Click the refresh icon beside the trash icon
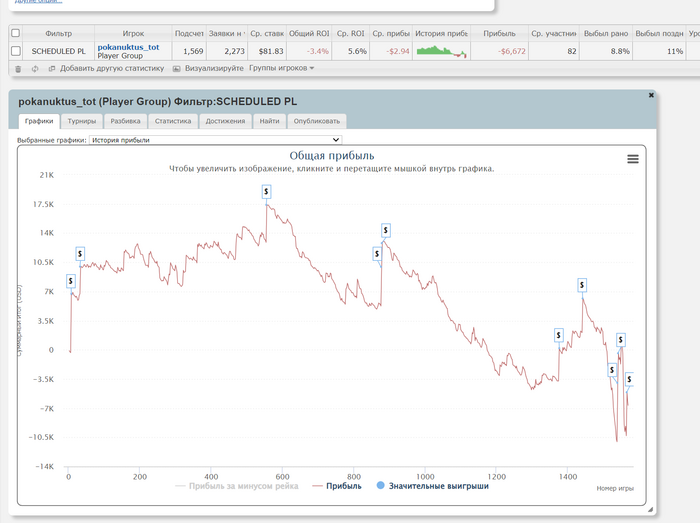The width and height of the screenshot is (700, 523). [35, 69]
